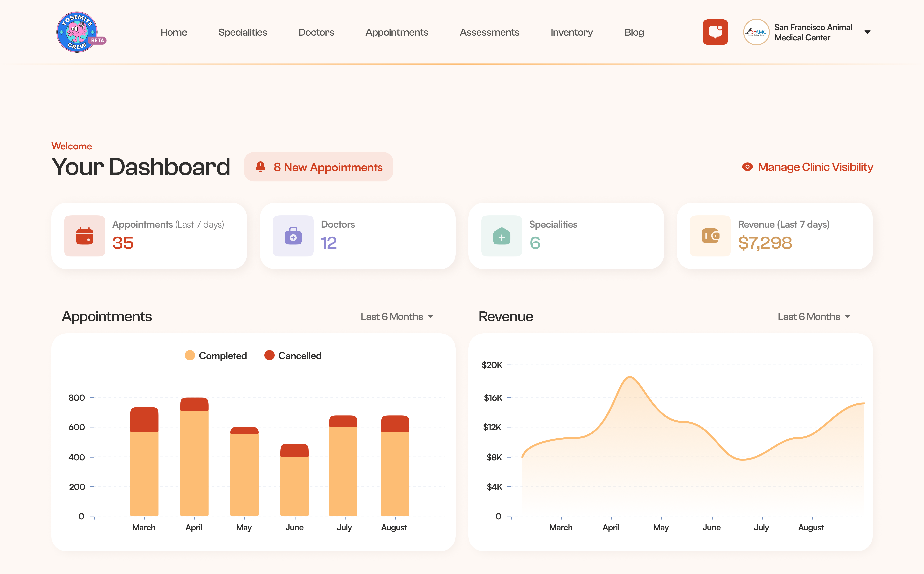This screenshot has width=924, height=574.
Task: Expand the clinic account dropdown arrow
Action: tap(867, 32)
